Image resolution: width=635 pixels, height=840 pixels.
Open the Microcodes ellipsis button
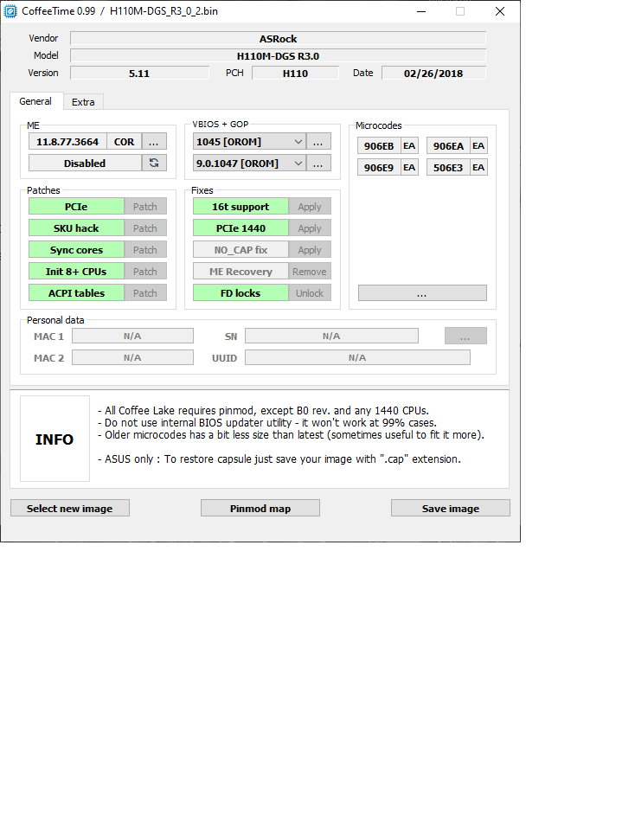[422, 293]
